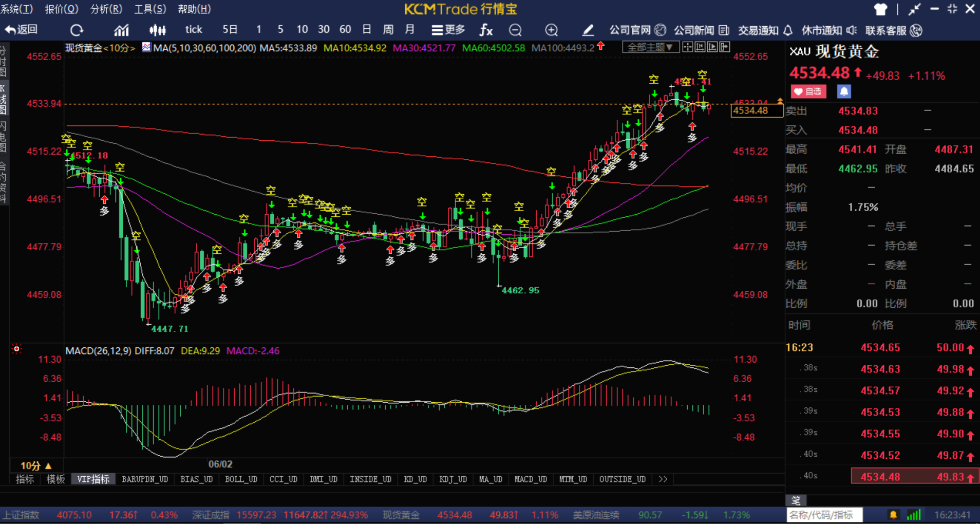This screenshot has width=980, height=524.
Task: Select the 30-minute chart period
Action: pos(324,30)
